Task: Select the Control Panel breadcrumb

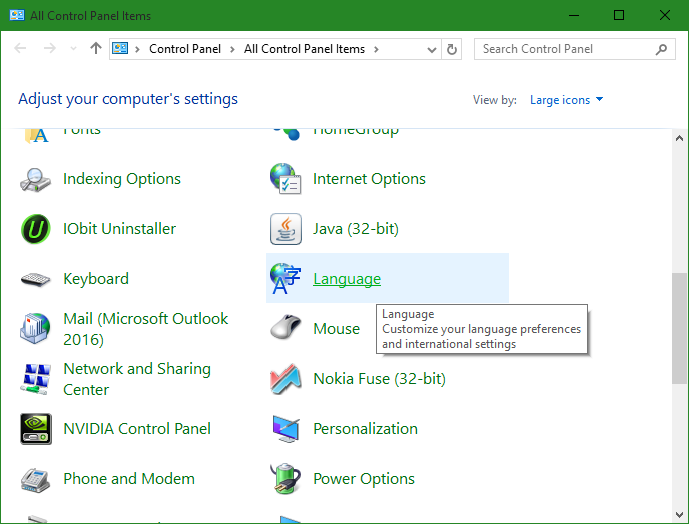Action: pyautogui.click(x=185, y=49)
